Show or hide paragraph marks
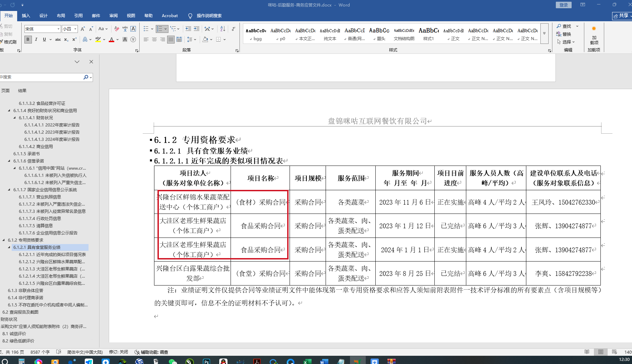This screenshot has width=632, height=364. [x=233, y=29]
